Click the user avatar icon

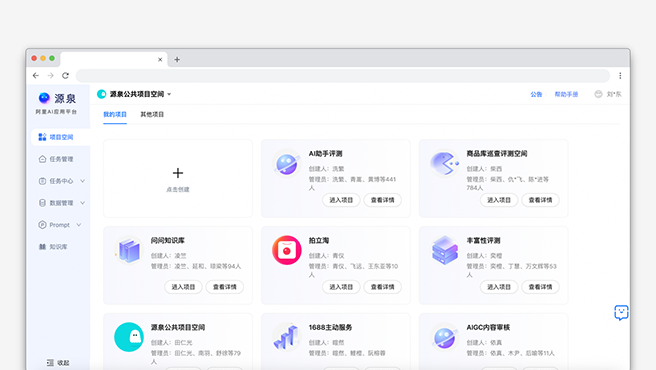599,94
